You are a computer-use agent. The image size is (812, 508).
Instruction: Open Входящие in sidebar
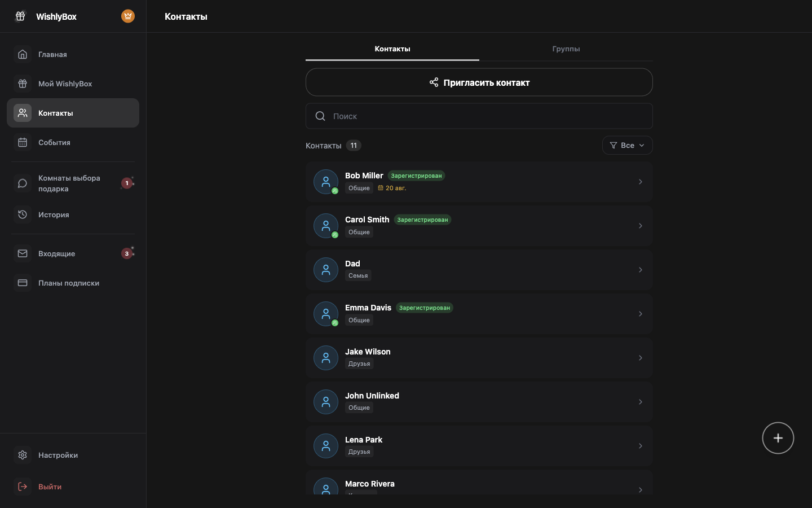pos(73,253)
